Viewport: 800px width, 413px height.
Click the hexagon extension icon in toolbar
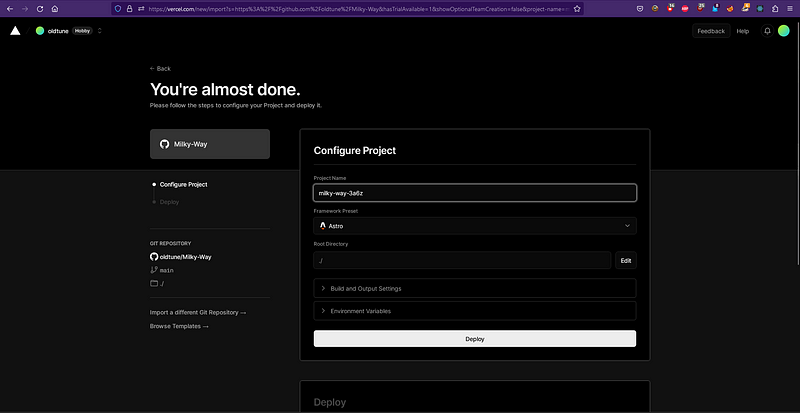point(760,9)
